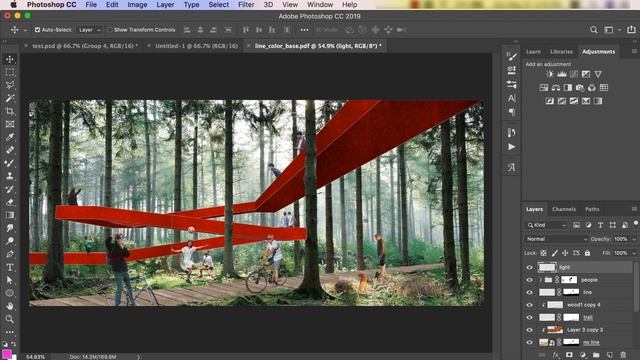Toggle the Auto-Select checkbox

point(38,30)
